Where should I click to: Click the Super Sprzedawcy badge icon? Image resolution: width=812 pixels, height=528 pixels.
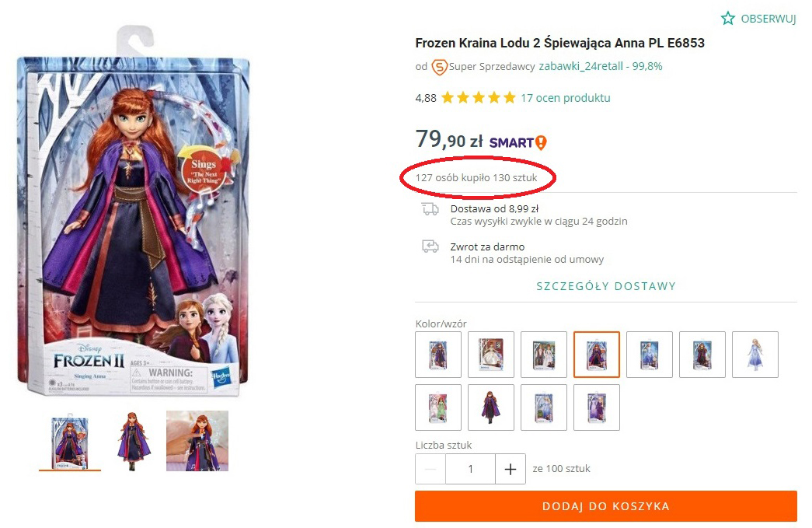(439, 67)
